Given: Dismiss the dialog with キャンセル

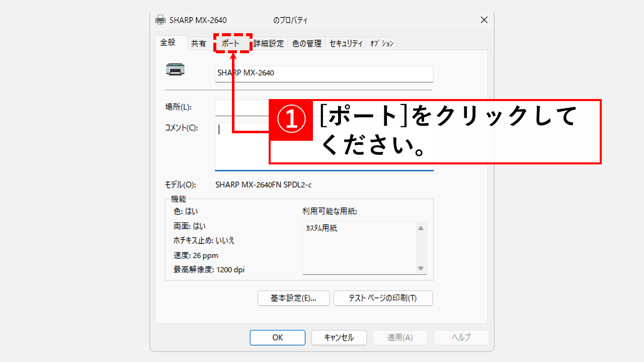Looking at the screenshot, I should [339, 337].
